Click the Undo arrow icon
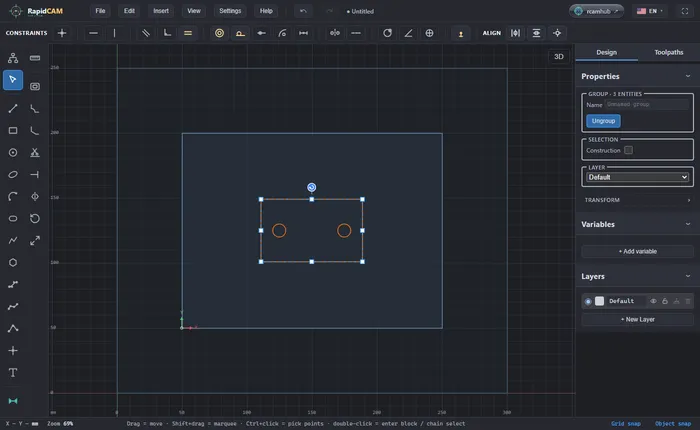This screenshot has width=700, height=430. [x=303, y=11]
